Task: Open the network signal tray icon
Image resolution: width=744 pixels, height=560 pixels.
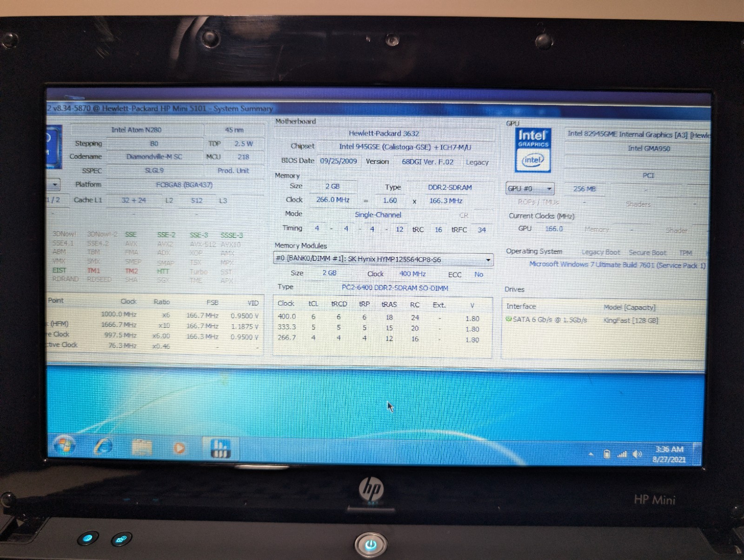Action: tap(622, 454)
